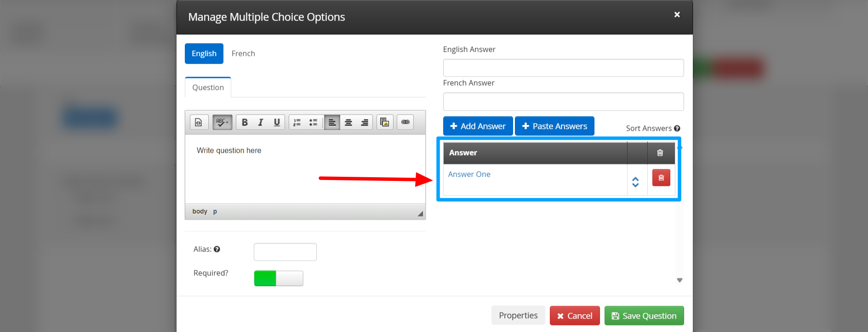
Task: Click into the English Answer field
Action: point(563,68)
